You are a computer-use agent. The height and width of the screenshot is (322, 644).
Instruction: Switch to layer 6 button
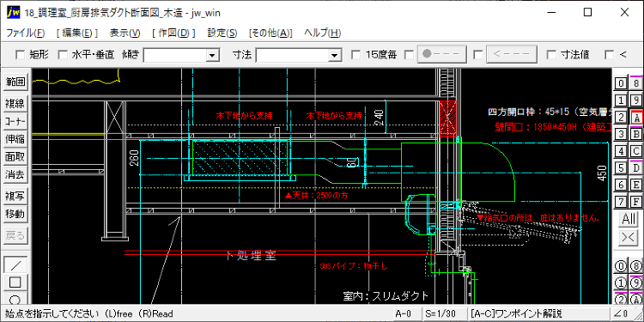(x=621, y=185)
